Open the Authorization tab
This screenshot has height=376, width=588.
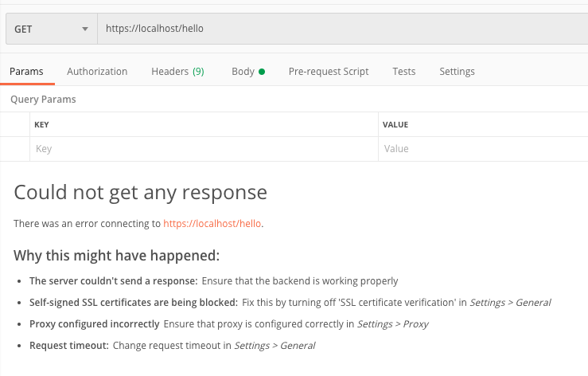pos(97,72)
